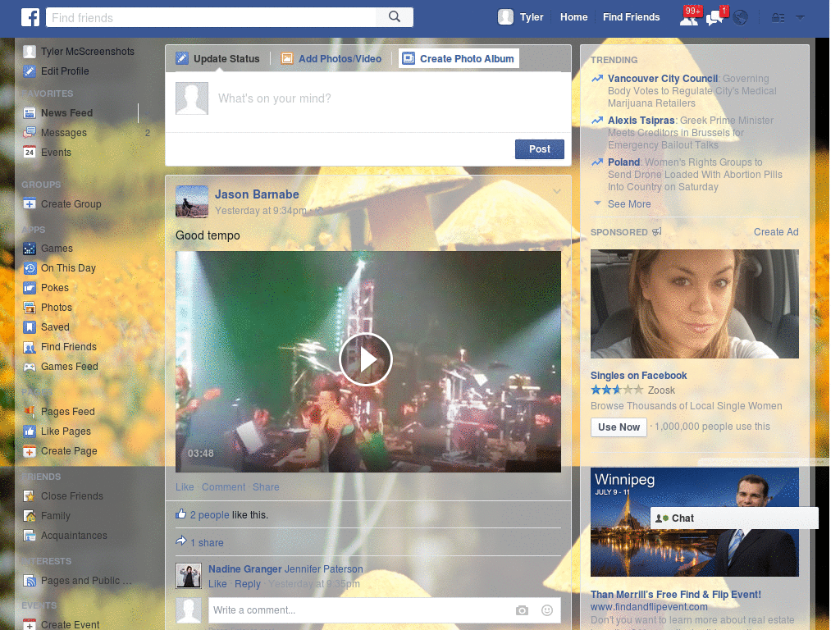Expand See More under Trending

[629, 204]
